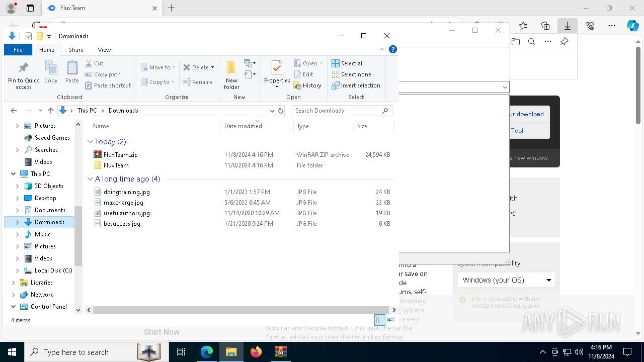Collapse the Today group
This screenshot has height=362, width=644.
[x=90, y=142]
